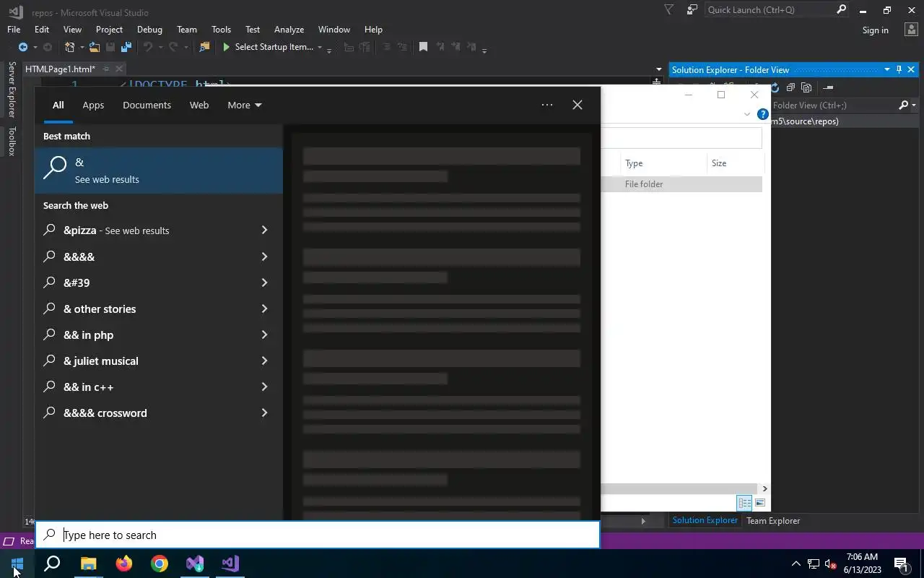Open Firefox from the taskbar
This screenshot has width=924, height=578.
click(124, 564)
